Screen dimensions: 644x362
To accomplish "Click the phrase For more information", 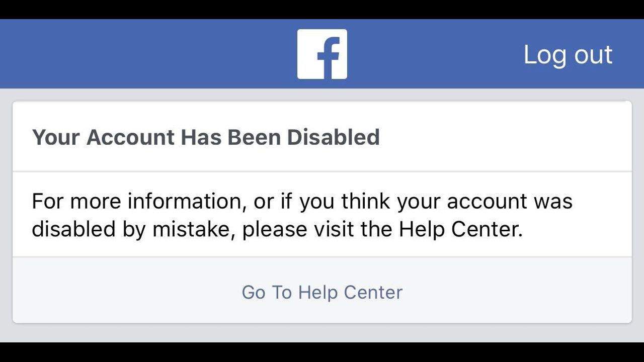I will tap(135, 202).
